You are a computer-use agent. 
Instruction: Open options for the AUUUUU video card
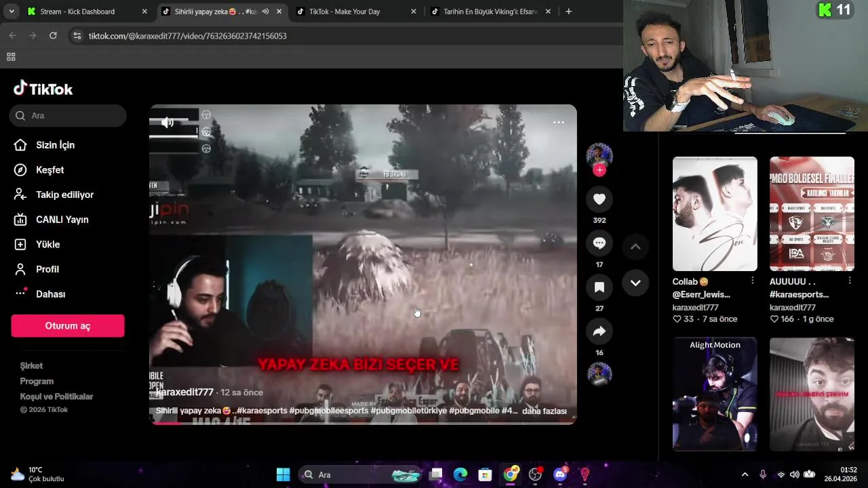[849, 281]
